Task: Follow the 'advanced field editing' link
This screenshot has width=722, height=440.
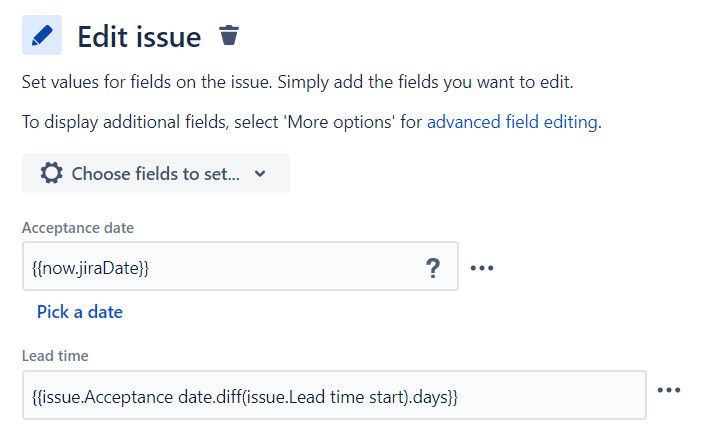Action: point(512,122)
